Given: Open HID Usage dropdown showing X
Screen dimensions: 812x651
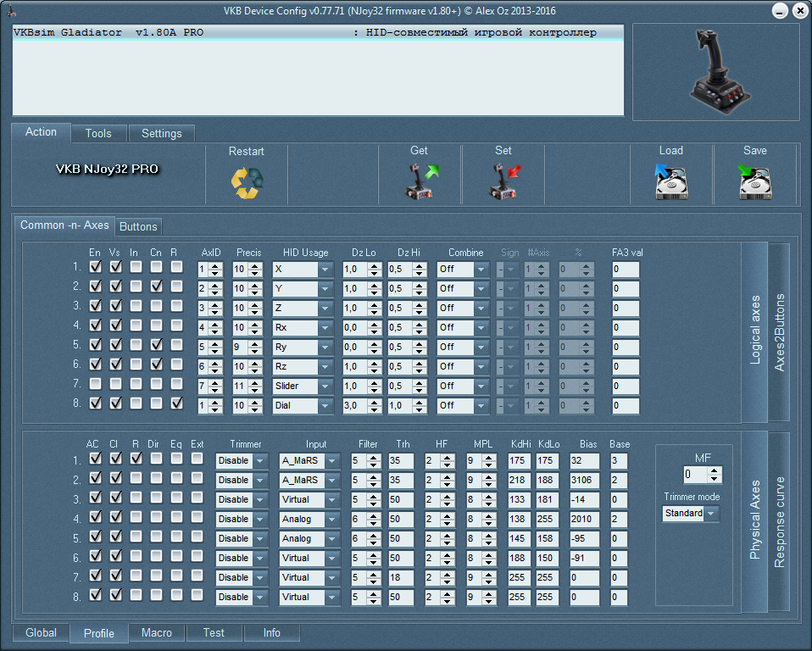Looking at the screenshot, I should tap(303, 270).
